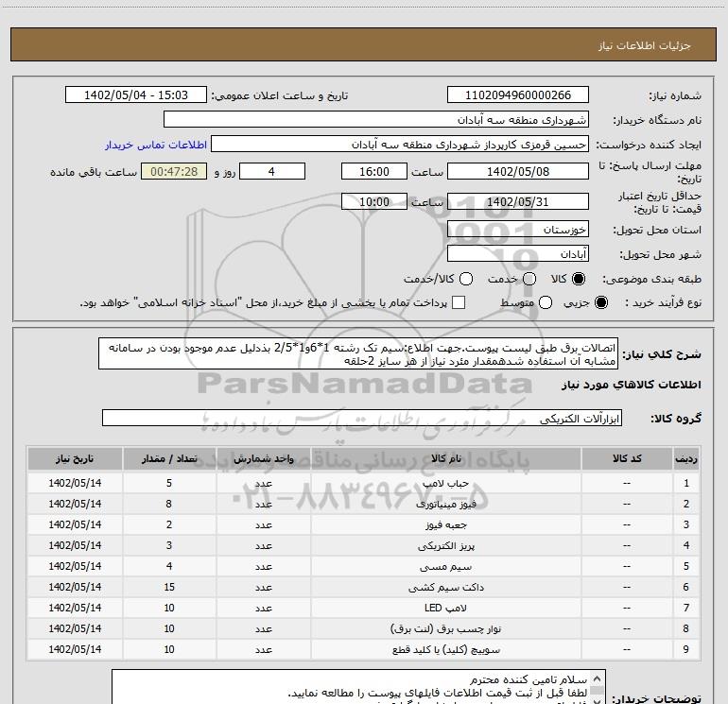Click the ردیف column header
728x704 pixels.
(x=686, y=458)
